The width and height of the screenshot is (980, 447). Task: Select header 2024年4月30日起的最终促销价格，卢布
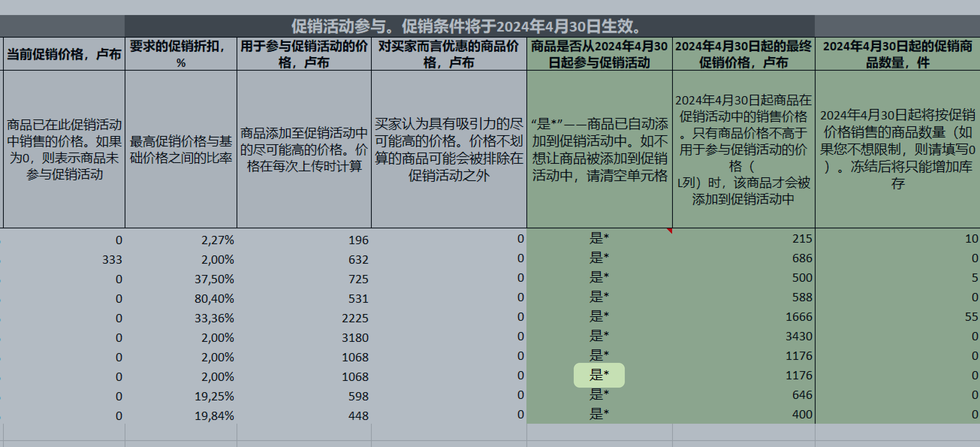[744, 54]
